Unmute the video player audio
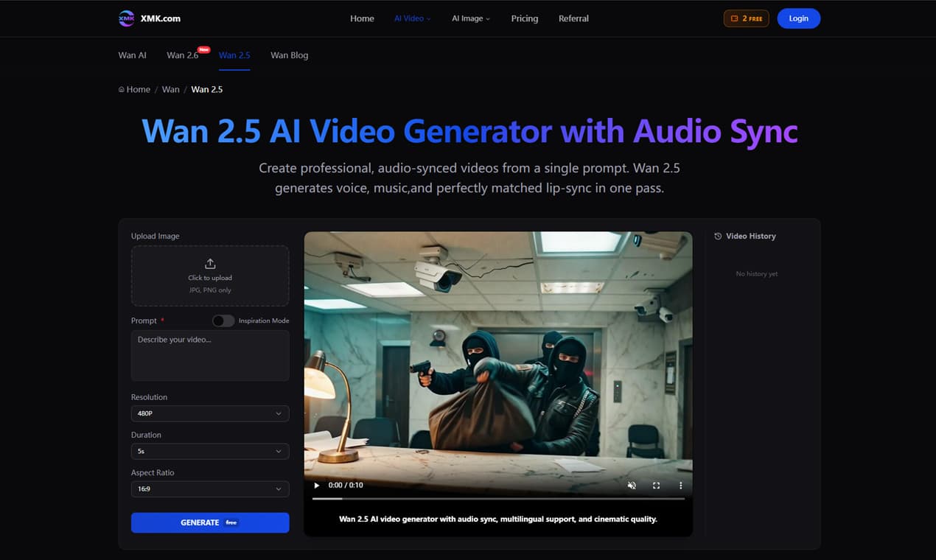Screen dimensions: 936x560 click(632, 485)
